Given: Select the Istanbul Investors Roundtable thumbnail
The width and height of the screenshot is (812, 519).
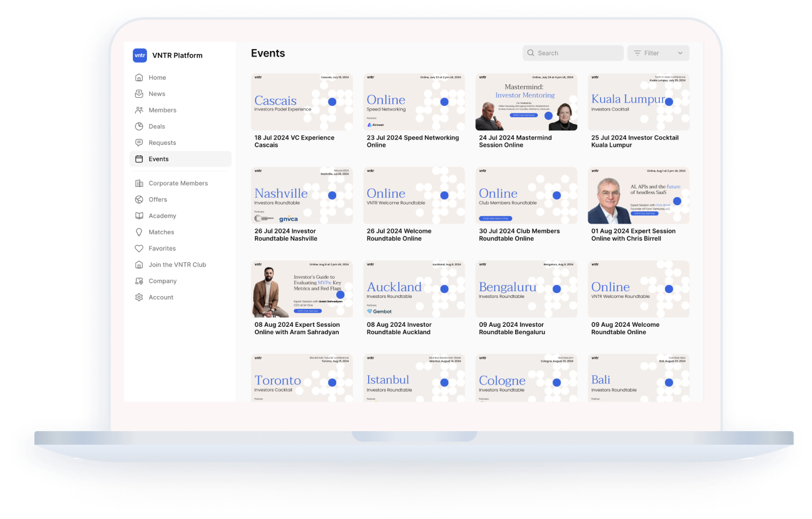Looking at the screenshot, I should click(414, 378).
